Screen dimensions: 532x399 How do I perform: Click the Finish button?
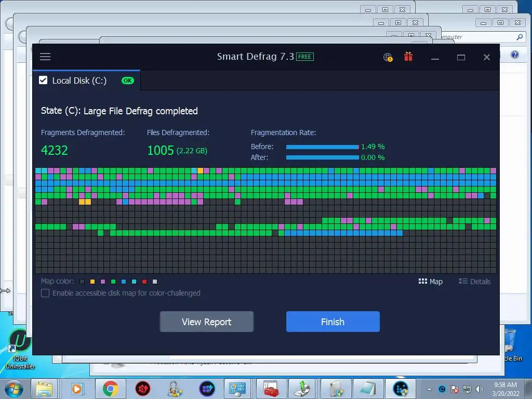[x=333, y=322]
